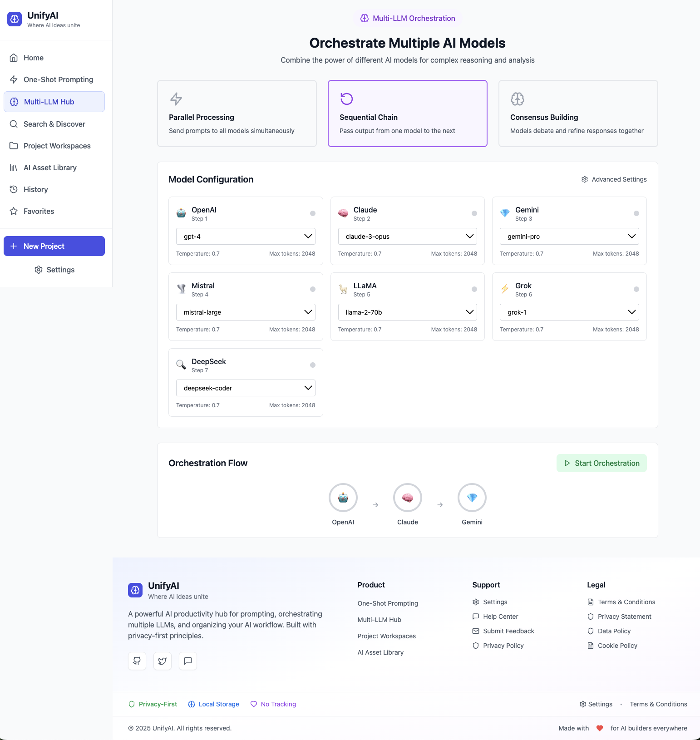This screenshot has width=700, height=740.
Task: Open the Twitter bird icon in footer
Action: click(x=163, y=661)
